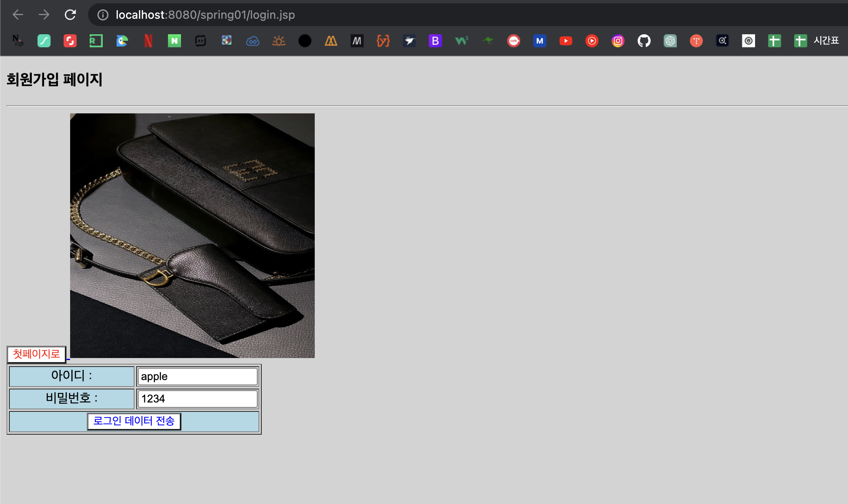Image resolution: width=848 pixels, height=504 pixels.
Task: Open the 시간표 bookmark
Action: point(817,41)
